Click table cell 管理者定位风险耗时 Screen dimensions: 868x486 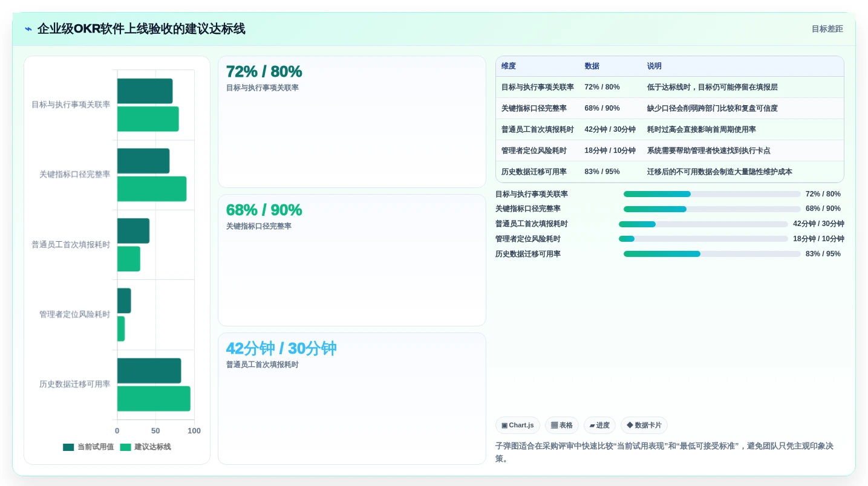[x=534, y=151]
